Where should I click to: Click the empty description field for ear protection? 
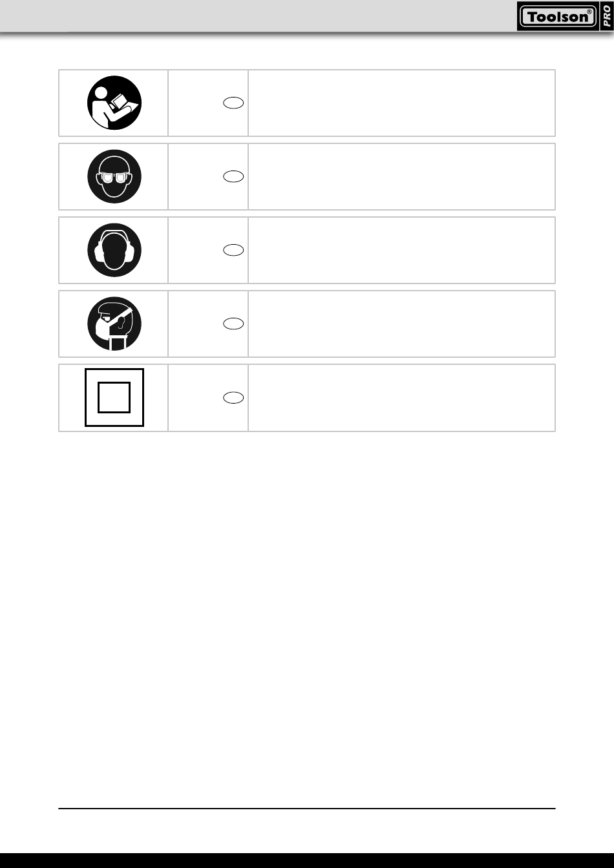pos(401,251)
